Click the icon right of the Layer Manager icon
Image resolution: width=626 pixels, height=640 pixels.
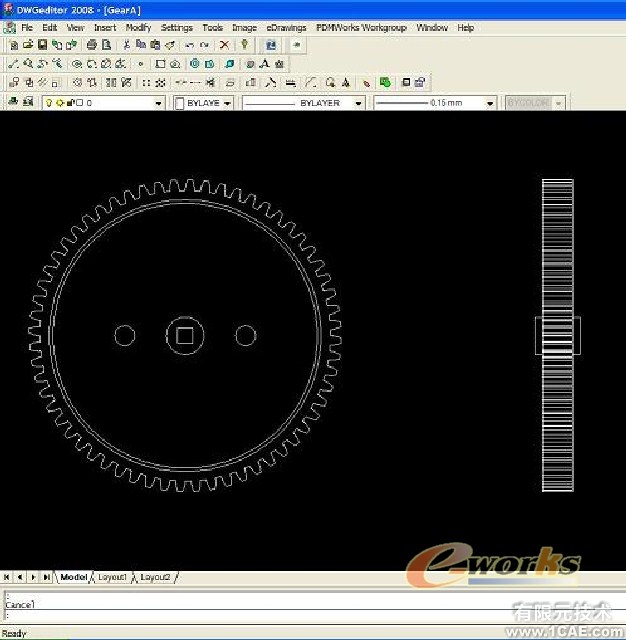[28, 102]
